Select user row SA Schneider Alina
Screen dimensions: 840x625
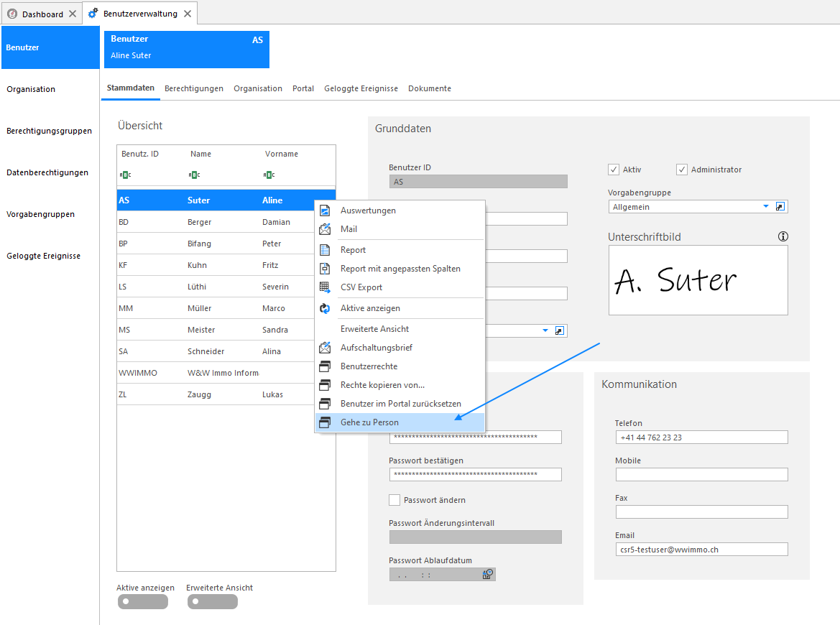(x=216, y=351)
